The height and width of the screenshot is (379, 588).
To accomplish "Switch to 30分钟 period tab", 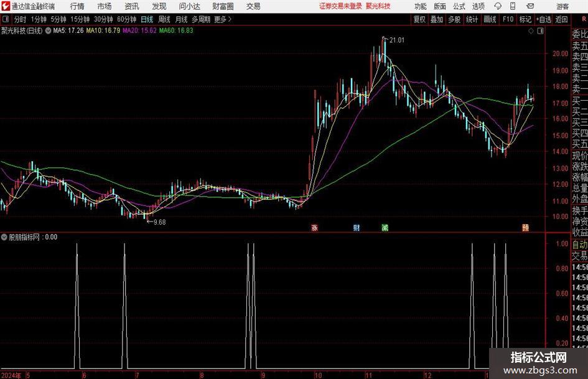I will [x=103, y=19].
